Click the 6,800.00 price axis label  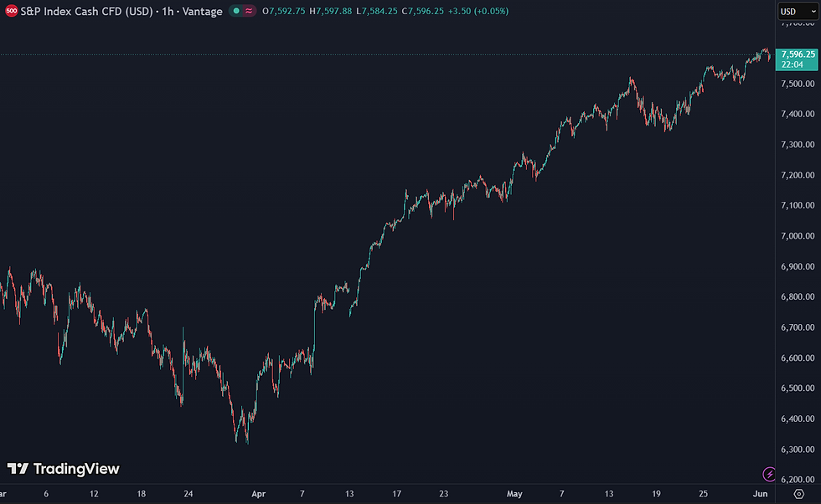click(x=798, y=296)
